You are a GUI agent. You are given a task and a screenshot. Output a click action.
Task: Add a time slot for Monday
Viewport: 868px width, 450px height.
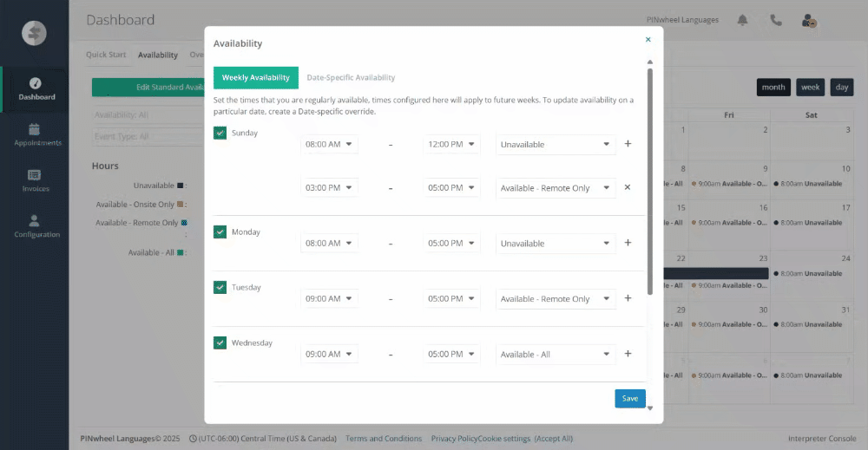pyautogui.click(x=628, y=243)
